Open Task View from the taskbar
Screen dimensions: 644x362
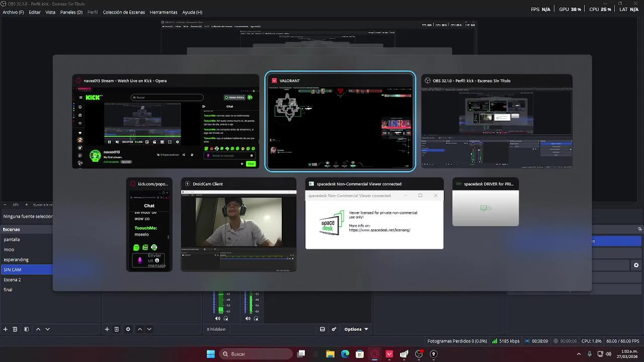click(x=301, y=354)
